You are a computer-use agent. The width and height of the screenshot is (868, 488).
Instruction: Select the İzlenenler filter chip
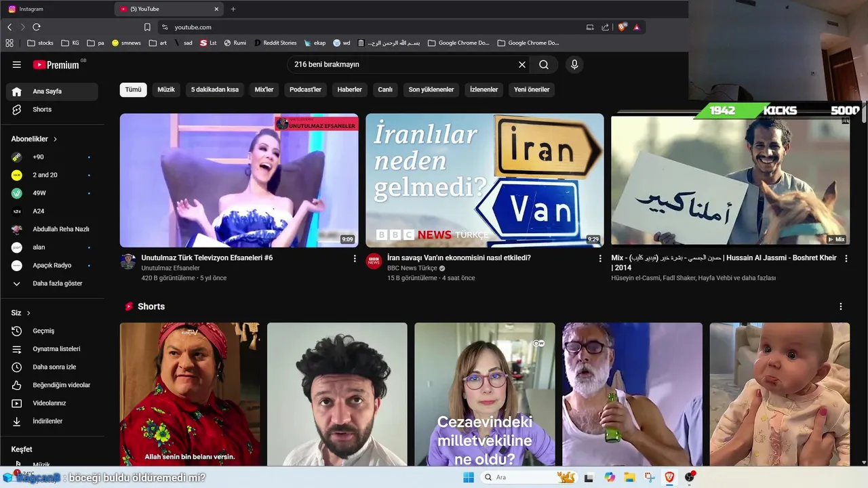click(484, 89)
